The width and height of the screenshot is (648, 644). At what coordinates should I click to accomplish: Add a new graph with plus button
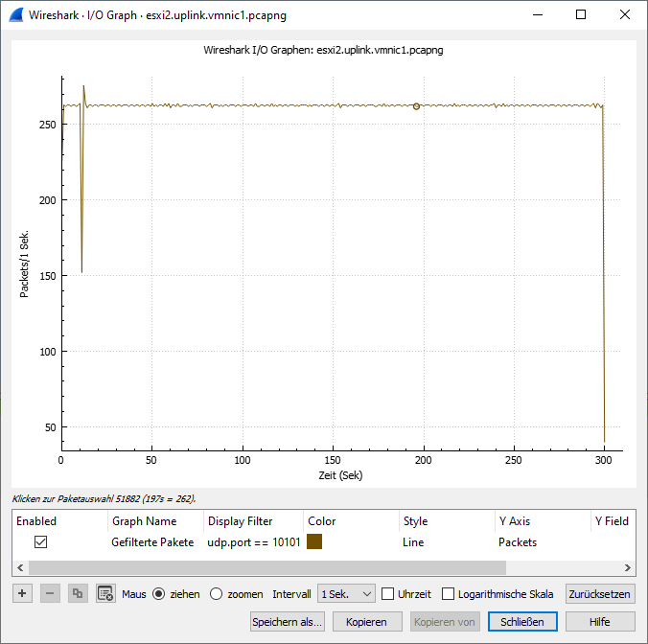coord(22,593)
